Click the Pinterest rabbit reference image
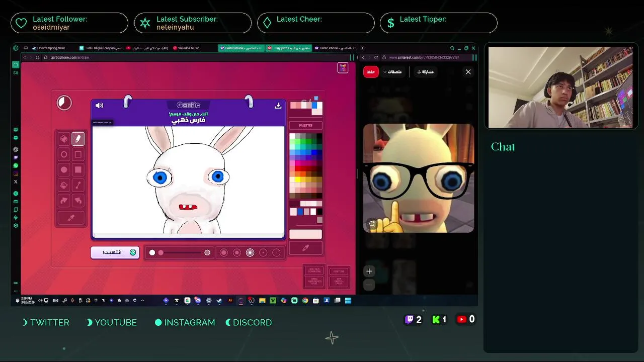644x362 pixels. 419,178
